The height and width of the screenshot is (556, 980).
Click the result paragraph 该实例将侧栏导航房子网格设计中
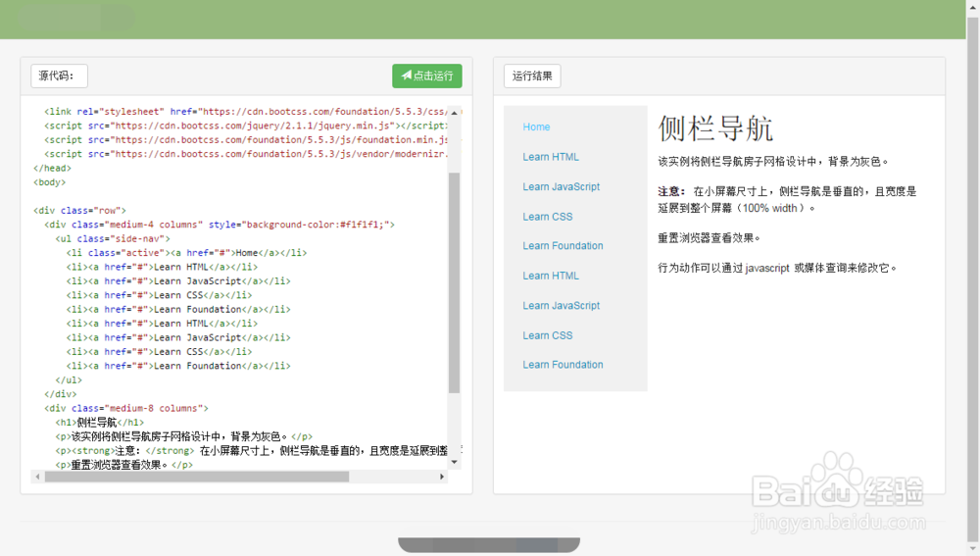(773, 162)
